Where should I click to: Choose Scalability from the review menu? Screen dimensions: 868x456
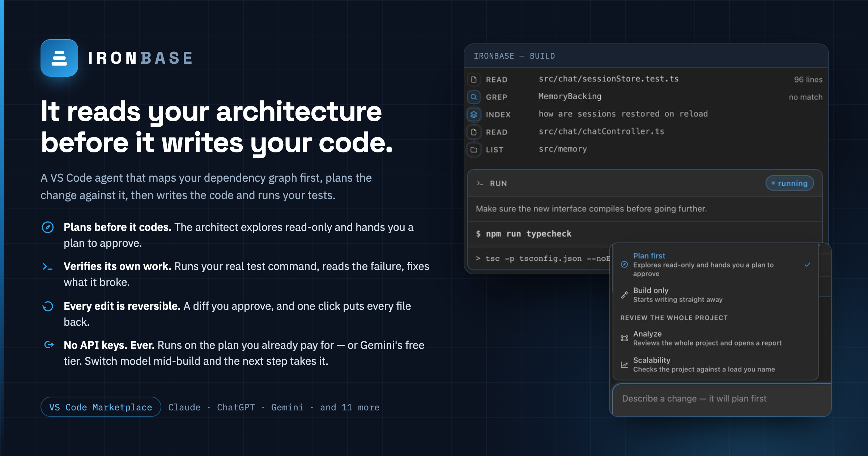click(x=715, y=364)
